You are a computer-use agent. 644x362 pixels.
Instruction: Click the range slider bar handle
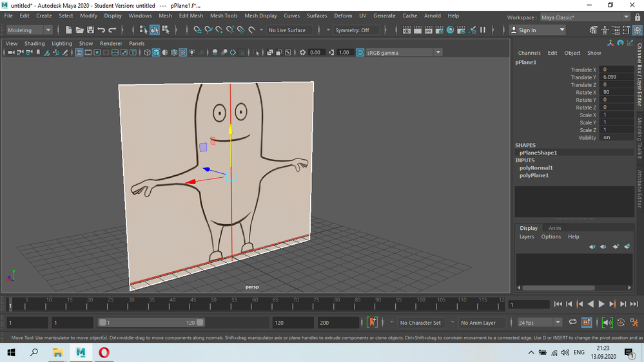click(151, 323)
